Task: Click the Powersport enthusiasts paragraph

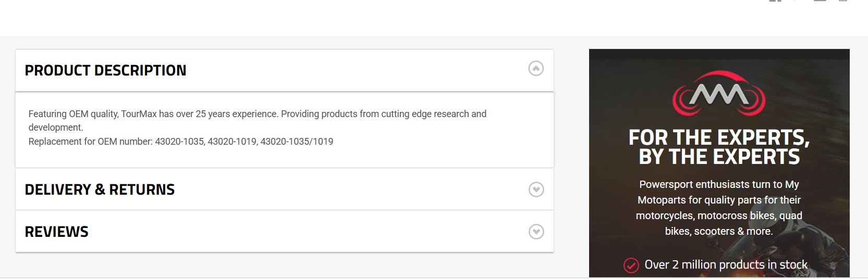Action: click(x=719, y=208)
